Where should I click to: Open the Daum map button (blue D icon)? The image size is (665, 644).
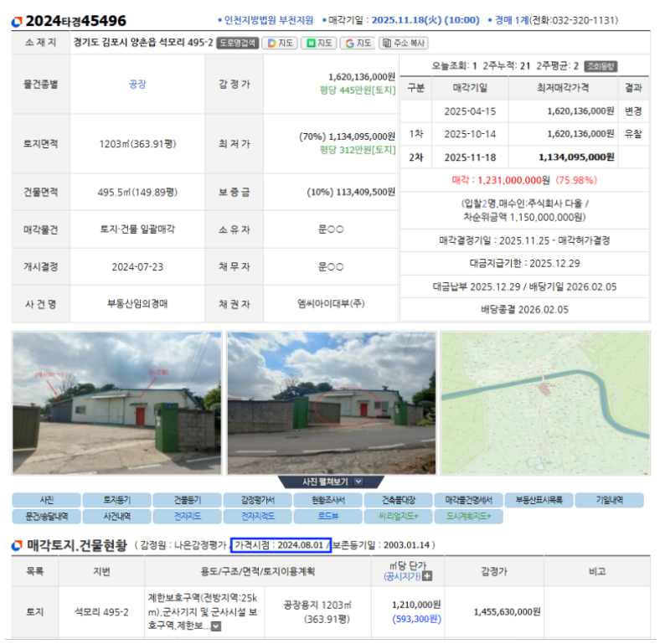pos(279,43)
